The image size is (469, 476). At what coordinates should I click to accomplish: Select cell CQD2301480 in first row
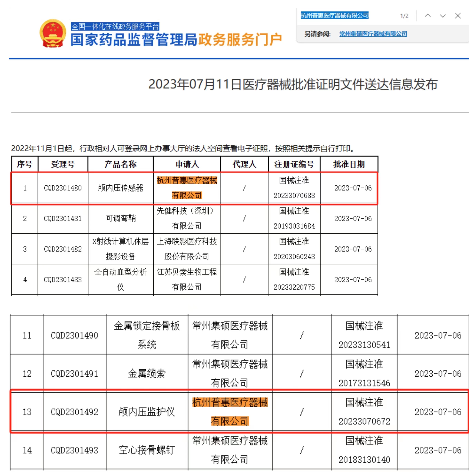coord(63,188)
